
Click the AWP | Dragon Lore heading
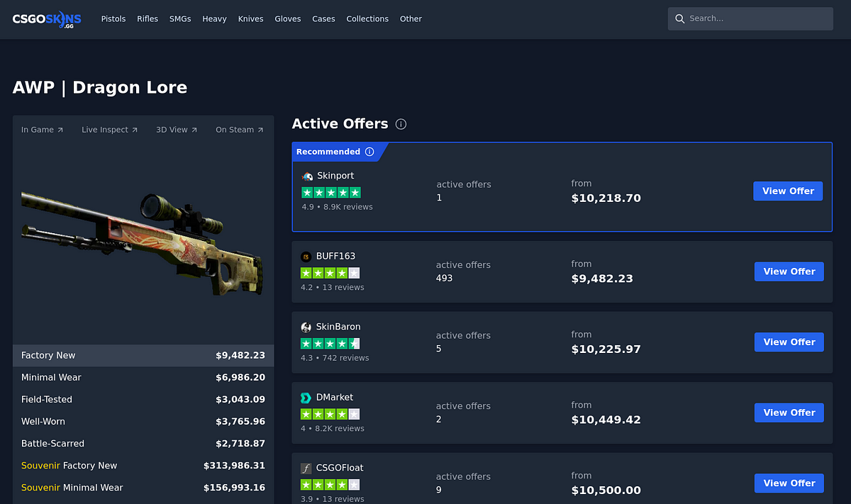pos(100,88)
